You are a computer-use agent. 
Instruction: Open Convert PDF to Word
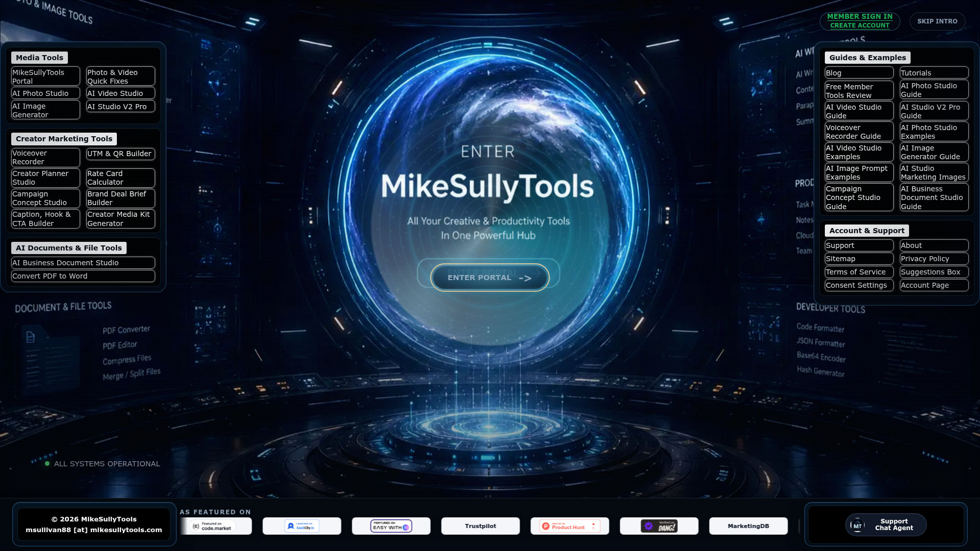tap(83, 276)
